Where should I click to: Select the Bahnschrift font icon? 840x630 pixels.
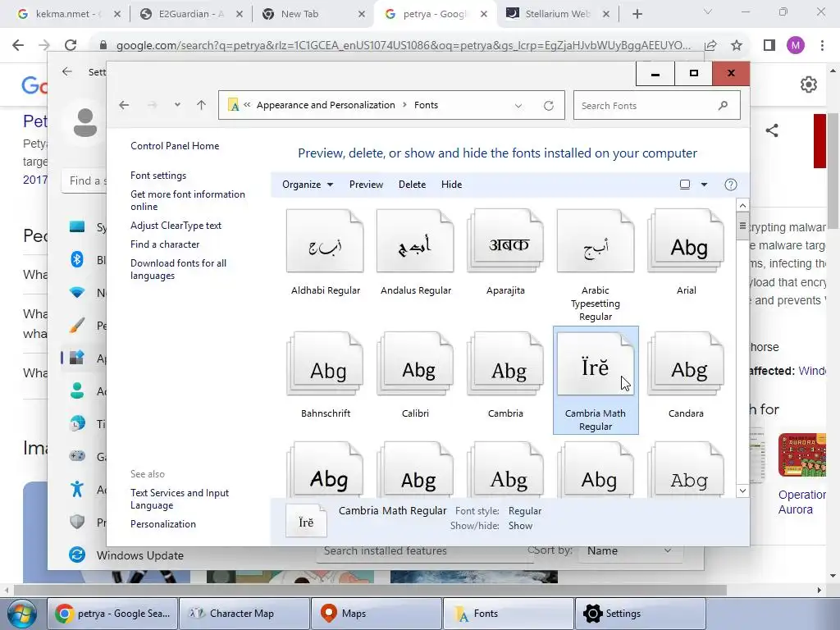pyautogui.click(x=325, y=364)
